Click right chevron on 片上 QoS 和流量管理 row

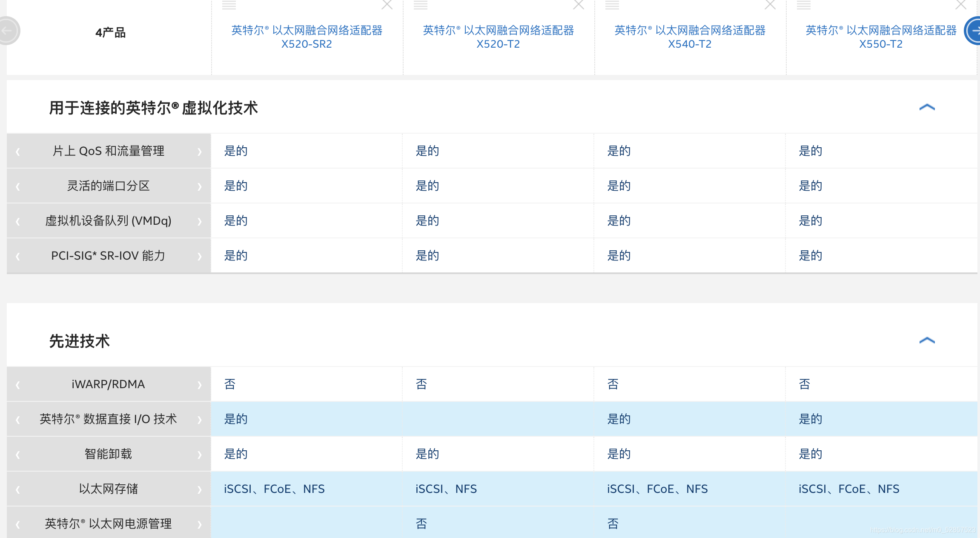click(x=199, y=152)
